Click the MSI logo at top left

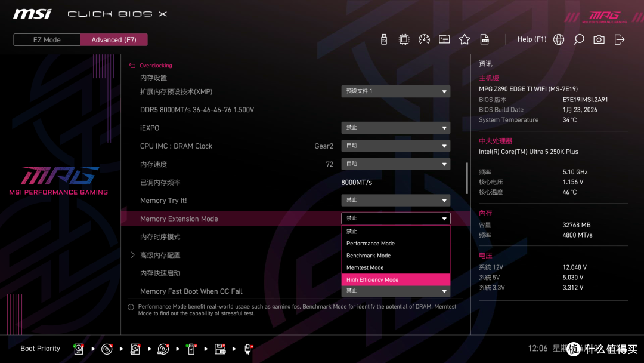[32, 14]
